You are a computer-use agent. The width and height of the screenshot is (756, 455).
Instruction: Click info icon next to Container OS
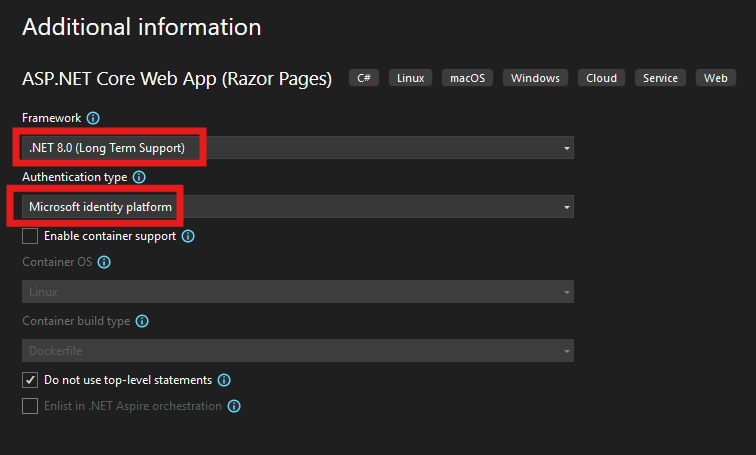(x=104, y=262)
